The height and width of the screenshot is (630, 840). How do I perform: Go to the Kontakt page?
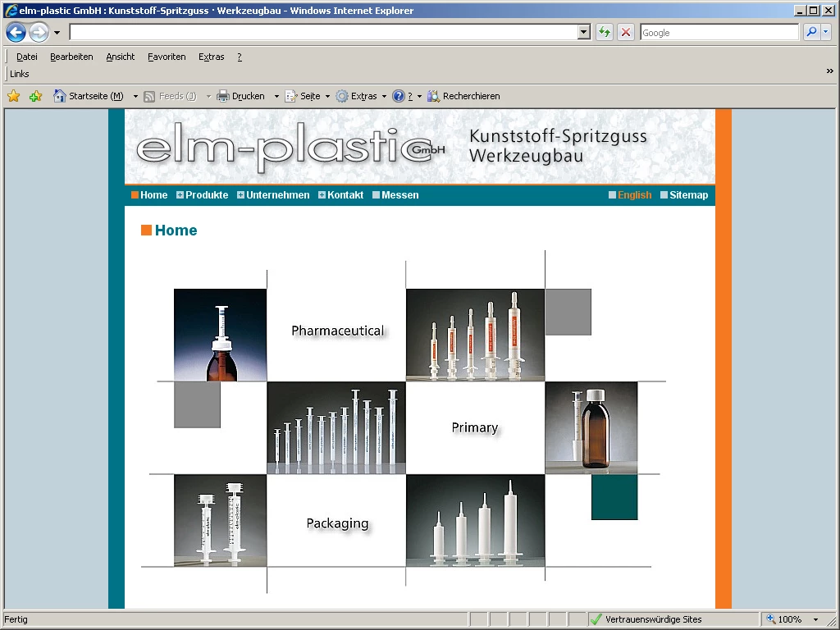[345, 195]
